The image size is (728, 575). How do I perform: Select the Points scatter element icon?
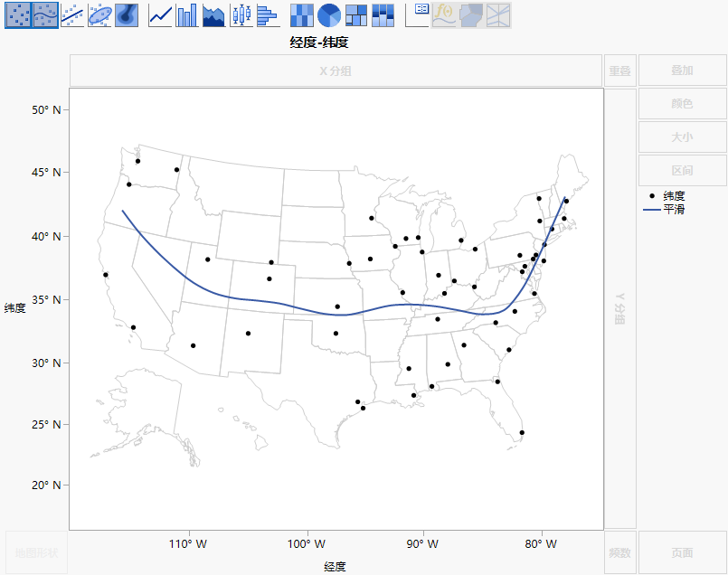(x=18, y=15)
